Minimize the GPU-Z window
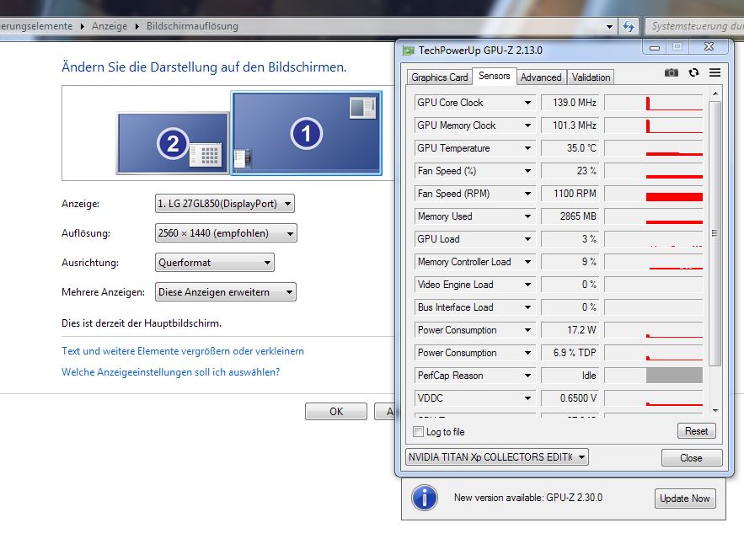Viewport: 744px width, 560px height. [655, 47]
